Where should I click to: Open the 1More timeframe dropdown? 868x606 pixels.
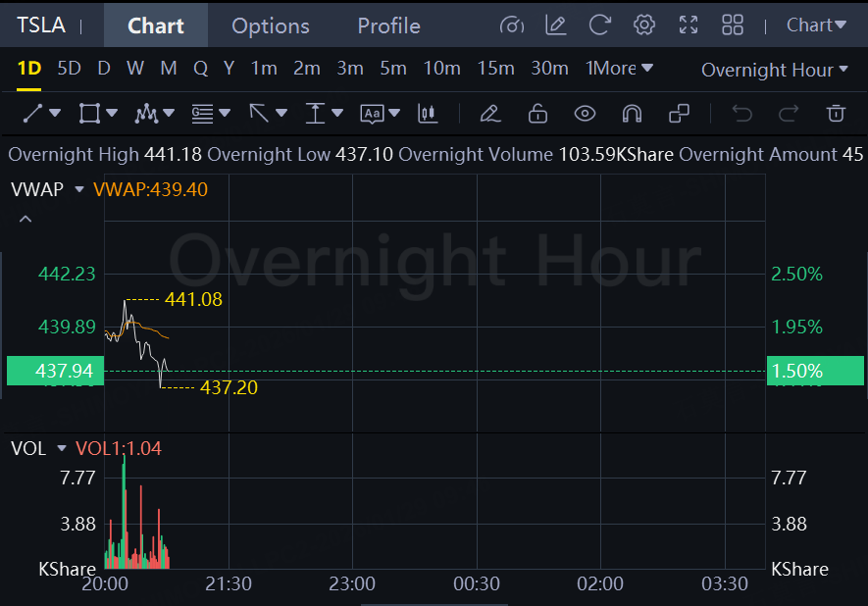[618, 69]
